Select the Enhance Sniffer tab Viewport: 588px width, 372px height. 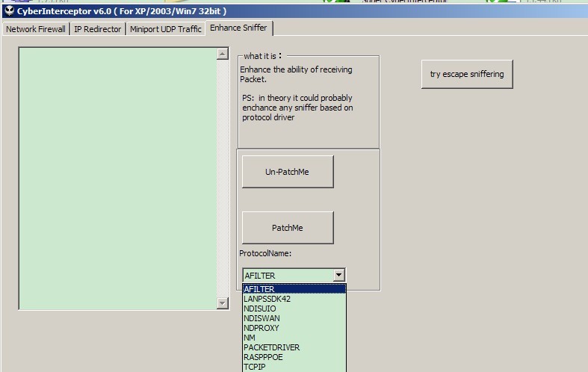coord(238,28)
